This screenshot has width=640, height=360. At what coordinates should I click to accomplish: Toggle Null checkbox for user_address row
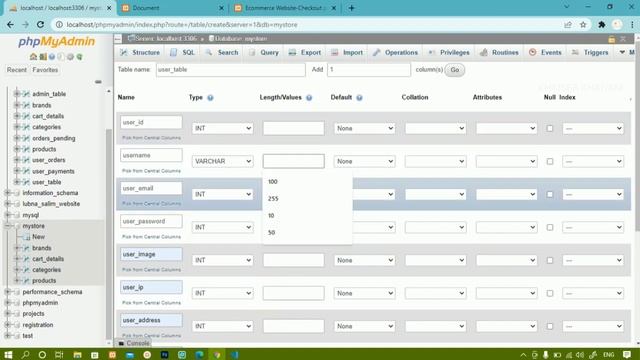click(x=550, y=326)
